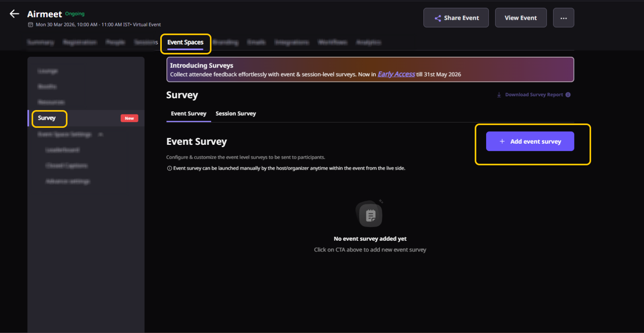
Task: Open the three-dots more options menu
Action: [563, 18]
